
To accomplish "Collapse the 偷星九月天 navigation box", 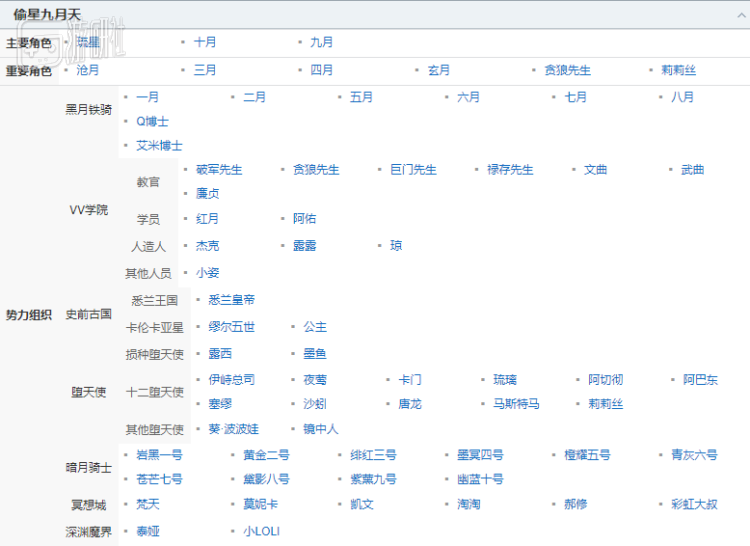I will pos(741,15).
